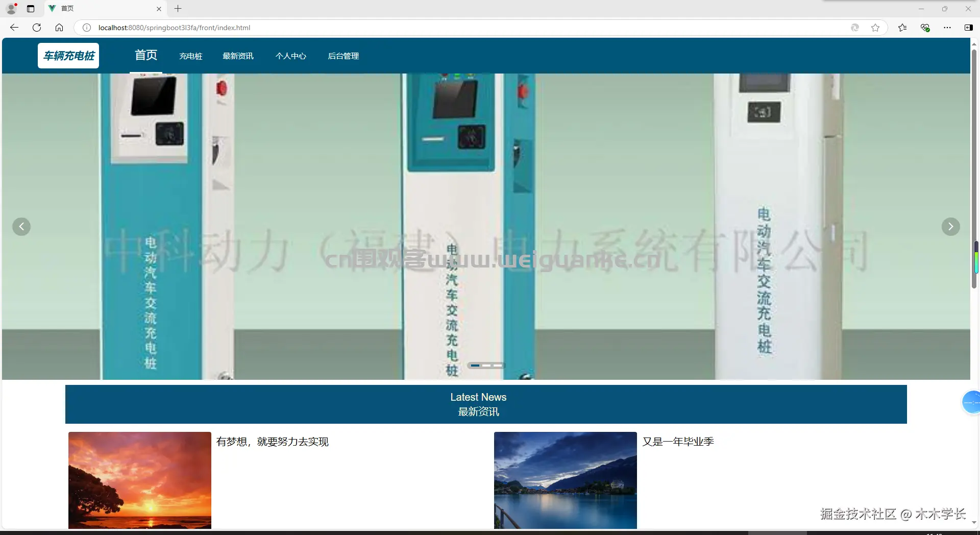Click the page vertical scrollbar thumb

pos(974,168)
